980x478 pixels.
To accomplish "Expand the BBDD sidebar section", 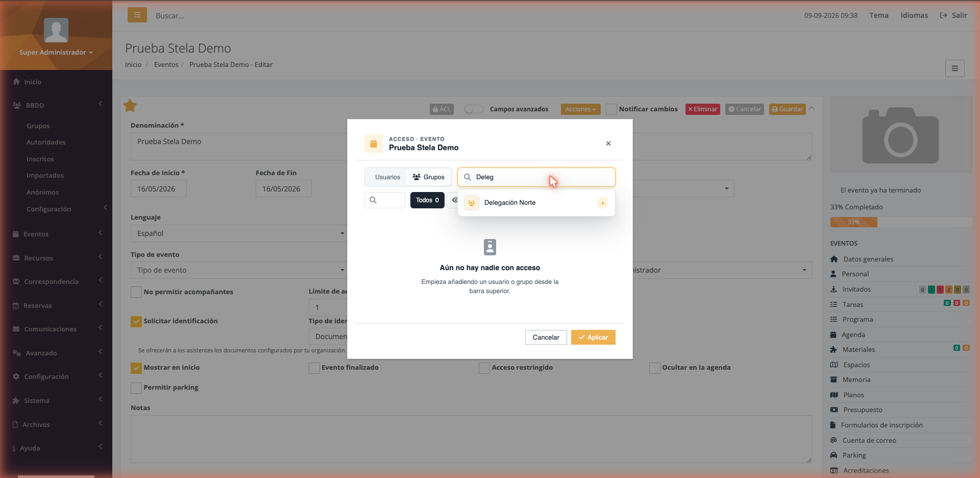I will pyautogui.click(x=56, y=105).
